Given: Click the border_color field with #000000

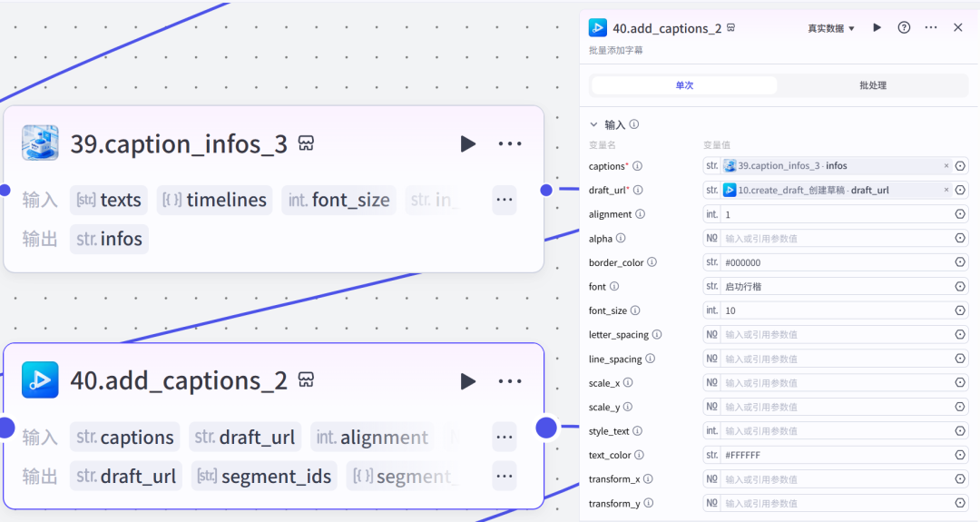Looking at the screenshot, I should [x=835, y=262].
